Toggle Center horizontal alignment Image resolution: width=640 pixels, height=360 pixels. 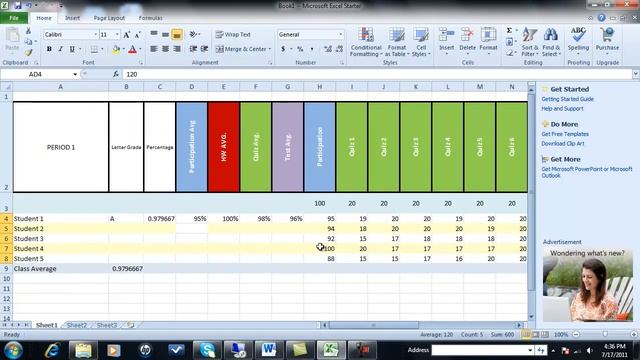click(x=165, y=49)
